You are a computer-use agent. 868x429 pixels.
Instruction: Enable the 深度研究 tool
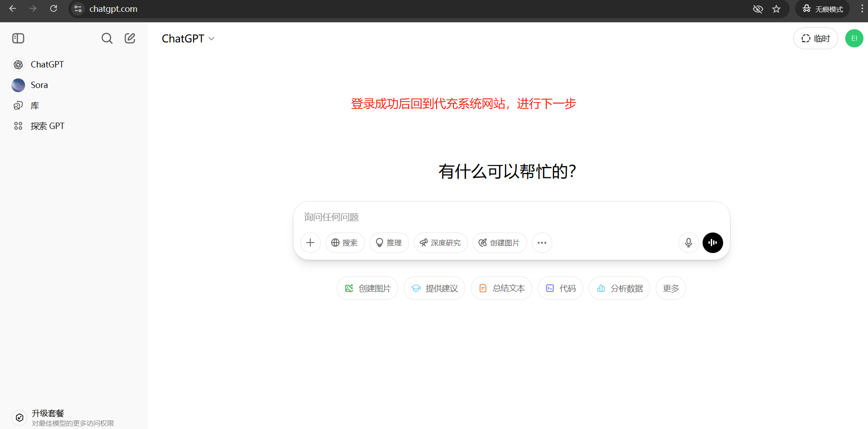point(441,243)
